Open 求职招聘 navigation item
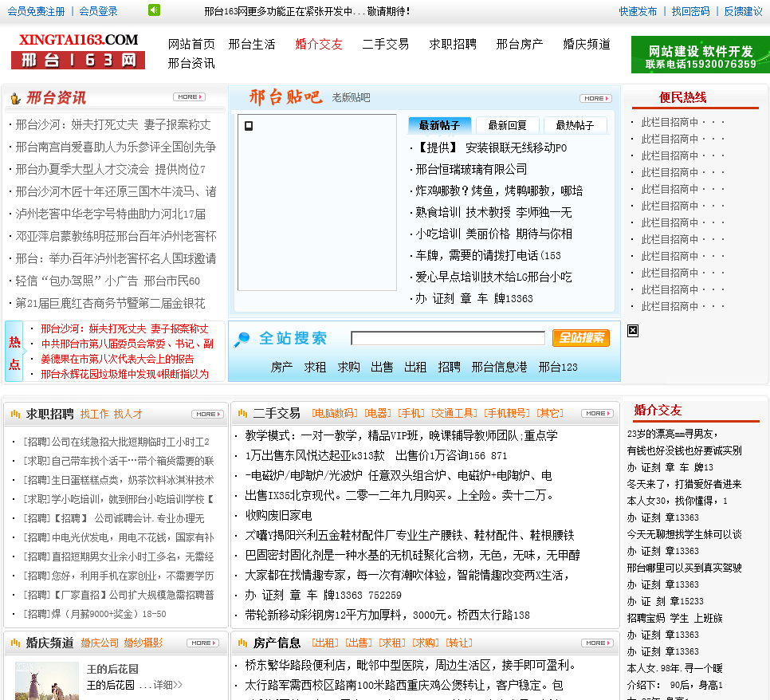Viewport: 770px width, 700px height. pyautogui.click(x=453, y=44)
